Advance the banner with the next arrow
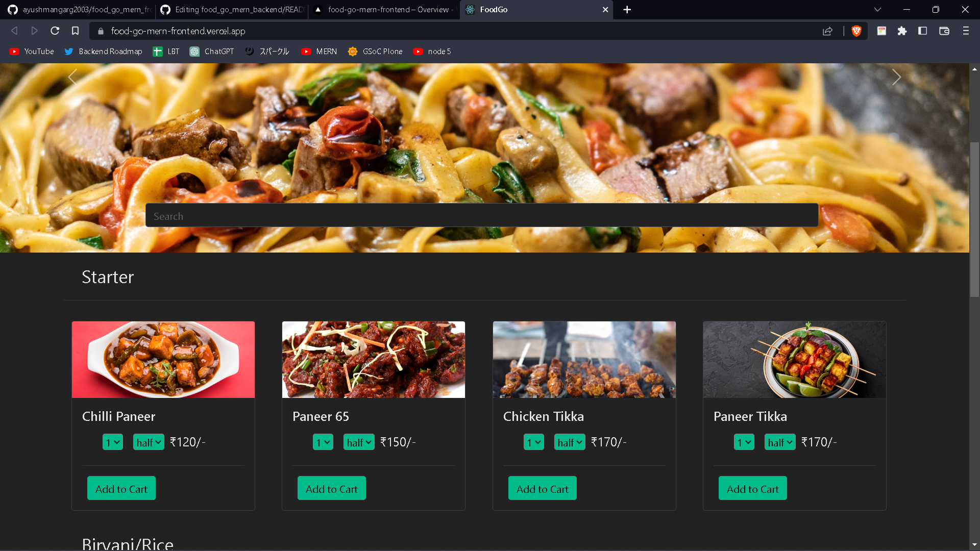The image size is (980, 551). click(897, 77)
